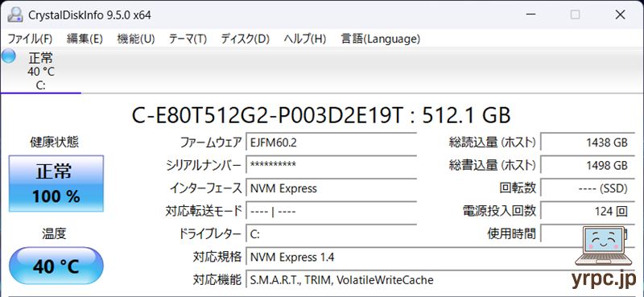
Task: Click the interface field NVM Express
Action: [332, 188]
